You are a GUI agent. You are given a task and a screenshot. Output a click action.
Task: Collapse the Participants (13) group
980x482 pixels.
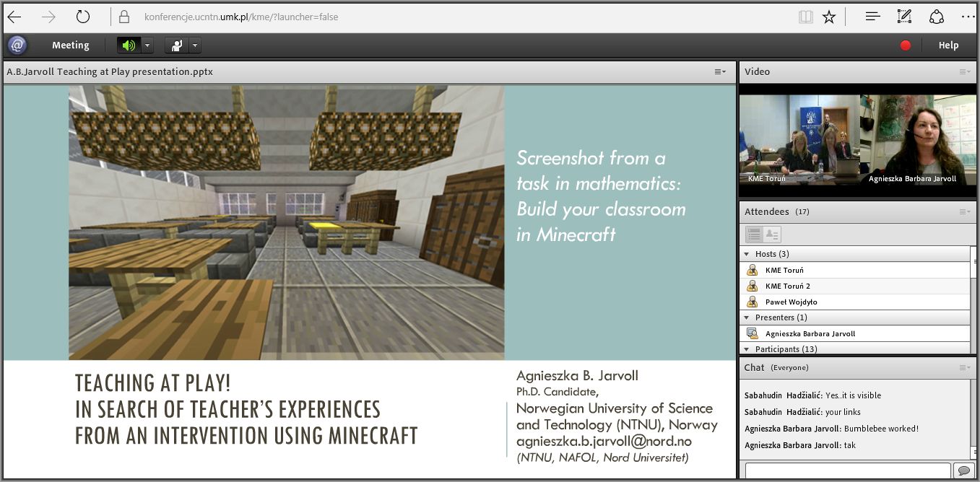(747, 349)
